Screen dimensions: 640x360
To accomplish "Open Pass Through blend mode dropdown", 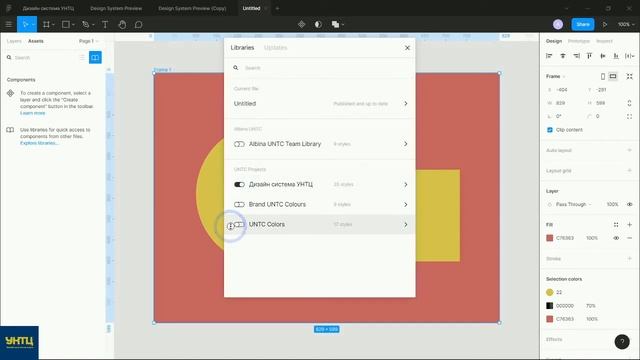I will point(573,204).
